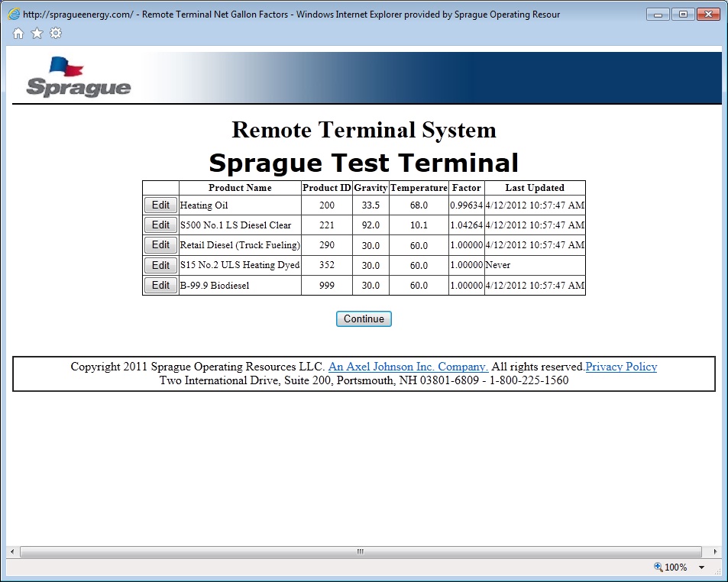The width and height of the screenshot is (728, 582).
Task: Click the Portsmouth address line in footer
Action: click(364, 380)
